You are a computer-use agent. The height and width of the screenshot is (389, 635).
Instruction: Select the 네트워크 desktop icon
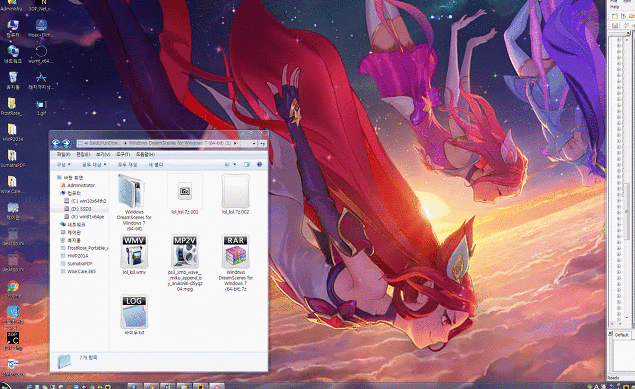[13, 54]
